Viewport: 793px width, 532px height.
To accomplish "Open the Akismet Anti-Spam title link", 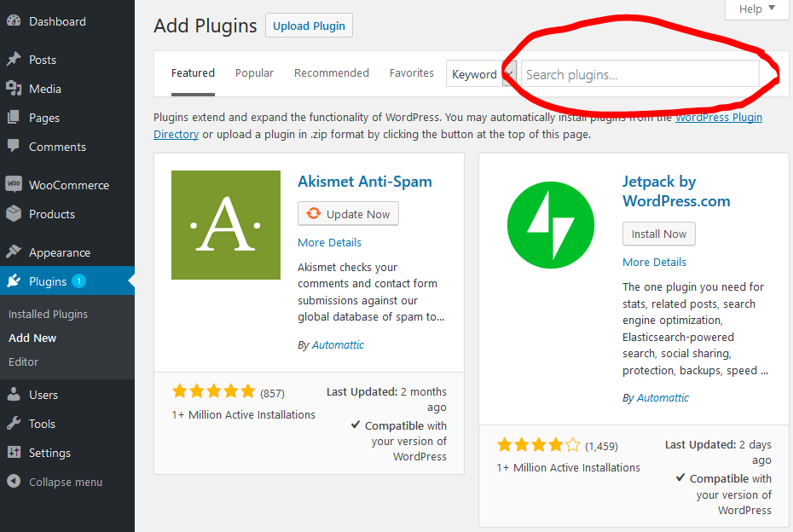I will (365, 182).
